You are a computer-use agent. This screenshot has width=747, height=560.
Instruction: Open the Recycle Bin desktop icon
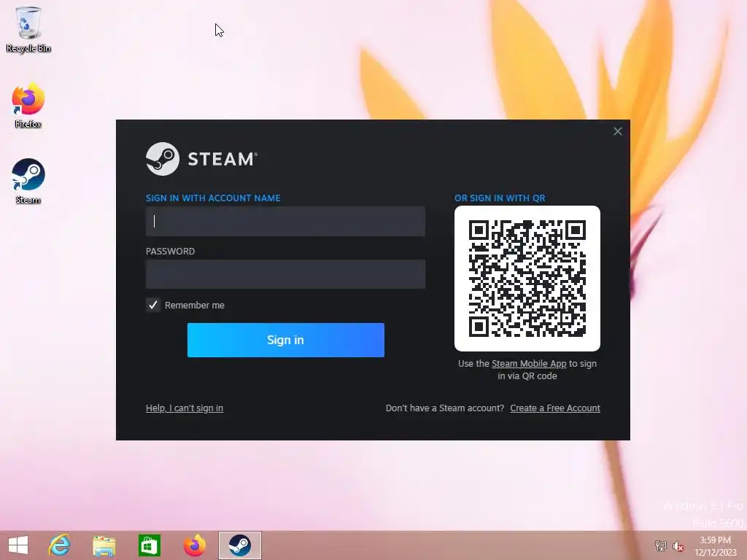(28, 29)
